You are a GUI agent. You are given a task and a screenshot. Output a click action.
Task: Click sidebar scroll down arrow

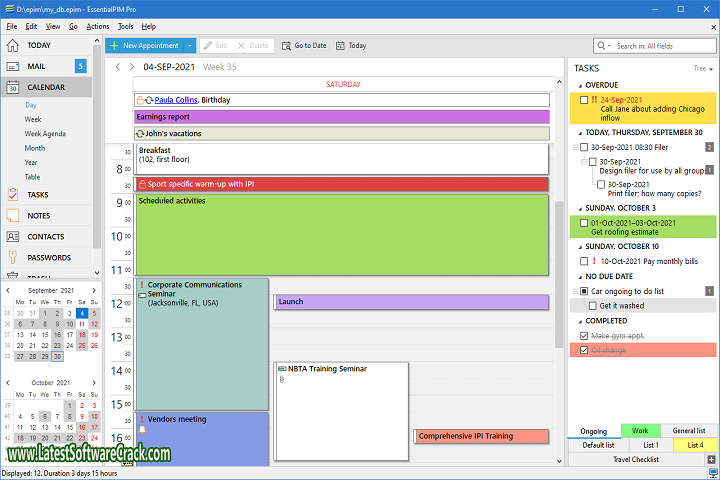97,273
